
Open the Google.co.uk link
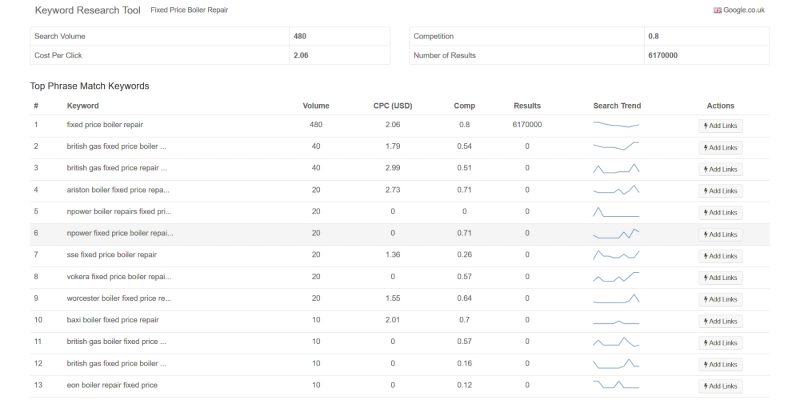pyautogui.click(x=744, y=10)
